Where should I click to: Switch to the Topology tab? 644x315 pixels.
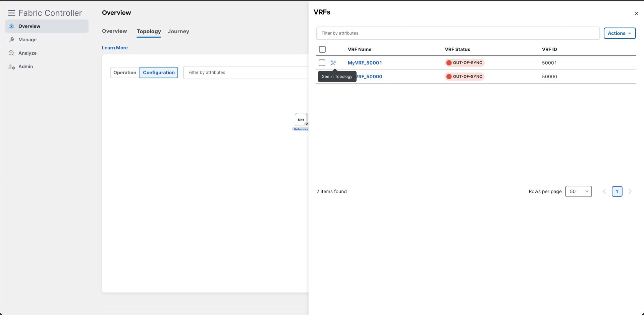click(149, 31)
